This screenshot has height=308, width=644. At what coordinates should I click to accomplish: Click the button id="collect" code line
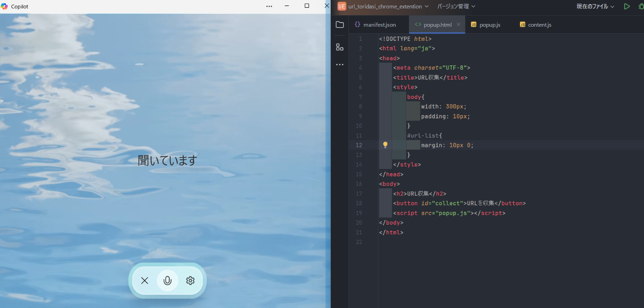click(x=459, y=203)
